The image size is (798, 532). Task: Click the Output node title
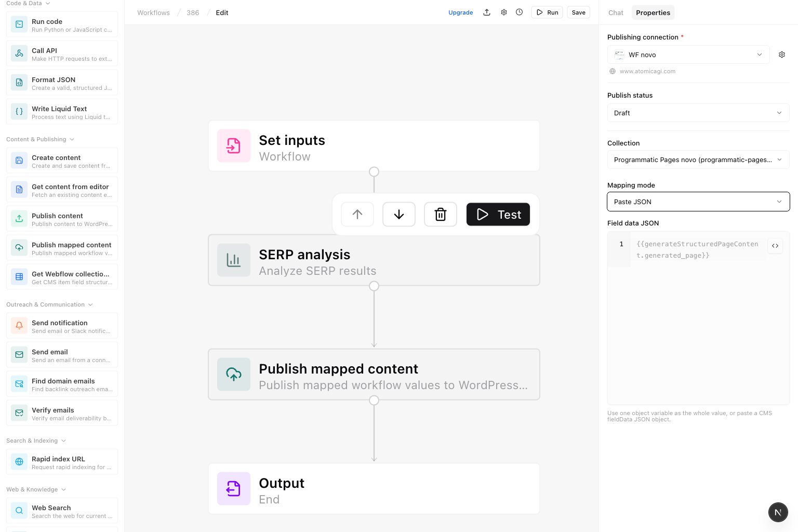[x=282, y=483]
